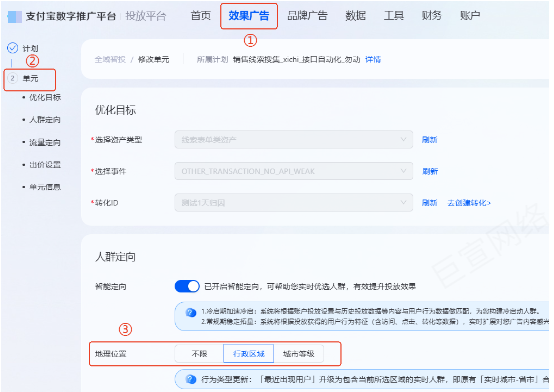554x392 pixels.
Task: Click the Alipay platform logo icon
Action: [14, 17]
